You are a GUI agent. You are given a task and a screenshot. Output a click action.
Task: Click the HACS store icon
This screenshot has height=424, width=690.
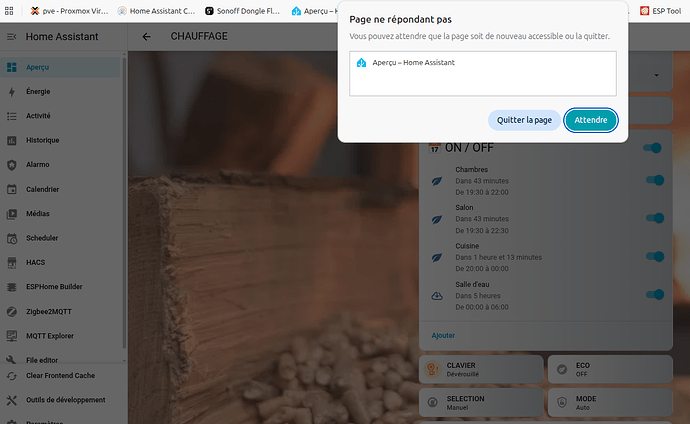tap(12, 263)
